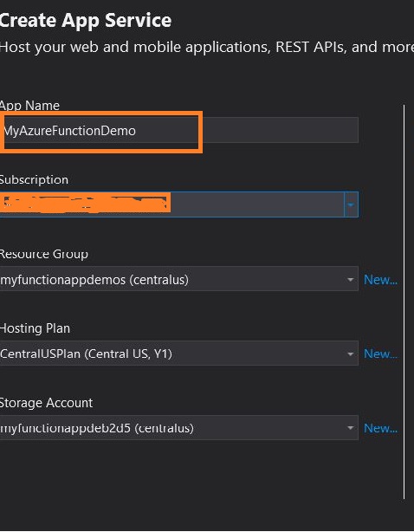The width and height of the screenshot is (414, 532).
Task: Expand the Hosting Plan dropdown arrow
Action: coord(351,354)
